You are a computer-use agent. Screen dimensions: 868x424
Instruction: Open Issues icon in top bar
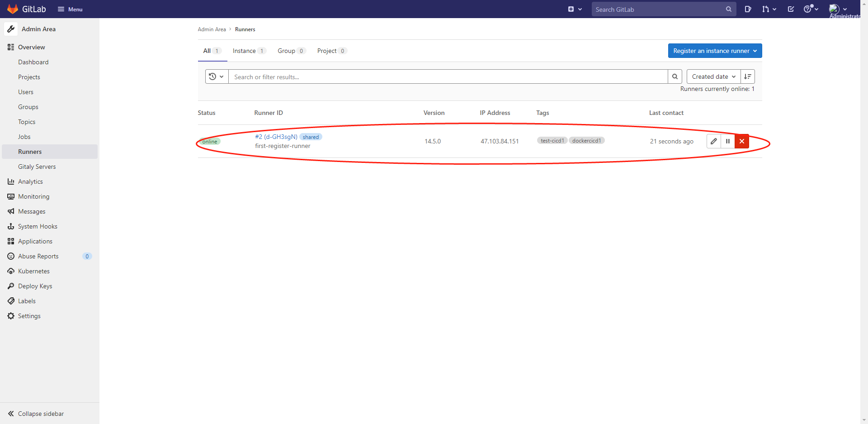click(748, 9)
